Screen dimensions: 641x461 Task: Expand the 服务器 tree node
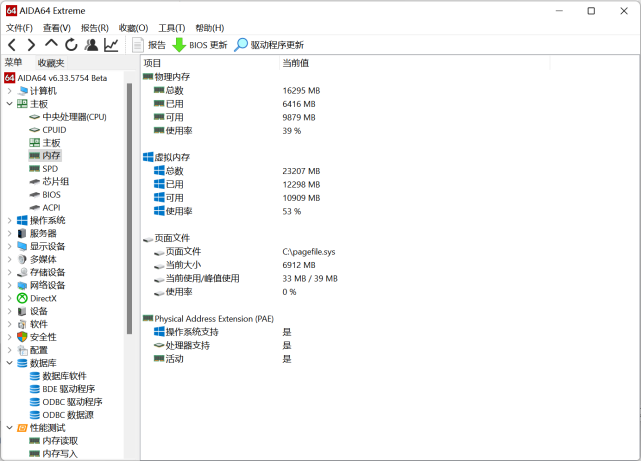click(9, 233)
